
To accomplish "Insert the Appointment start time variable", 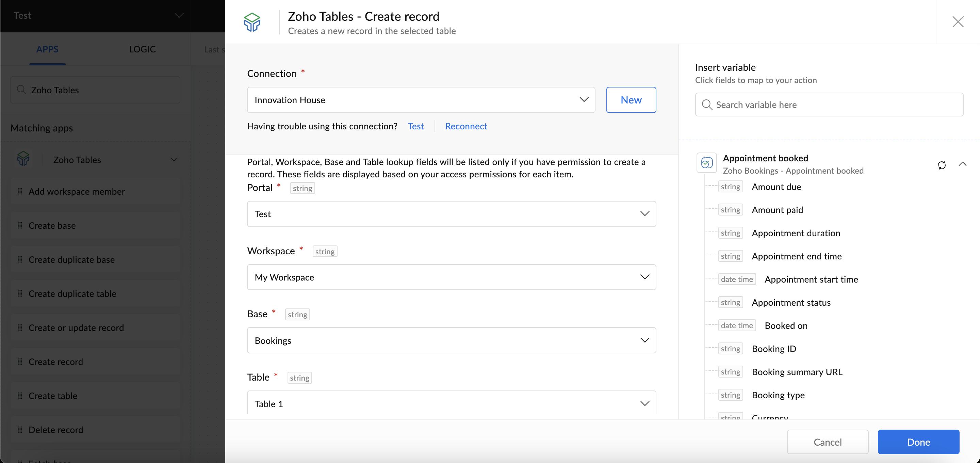I will [811, 280].
